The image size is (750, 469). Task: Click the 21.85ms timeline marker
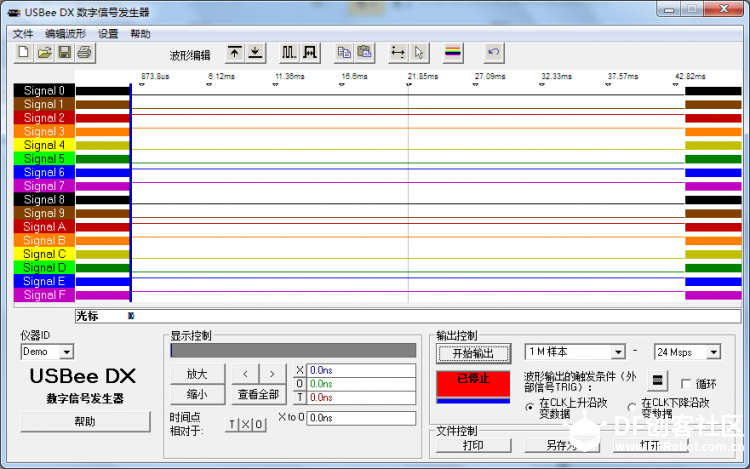[x=408, y=85]
